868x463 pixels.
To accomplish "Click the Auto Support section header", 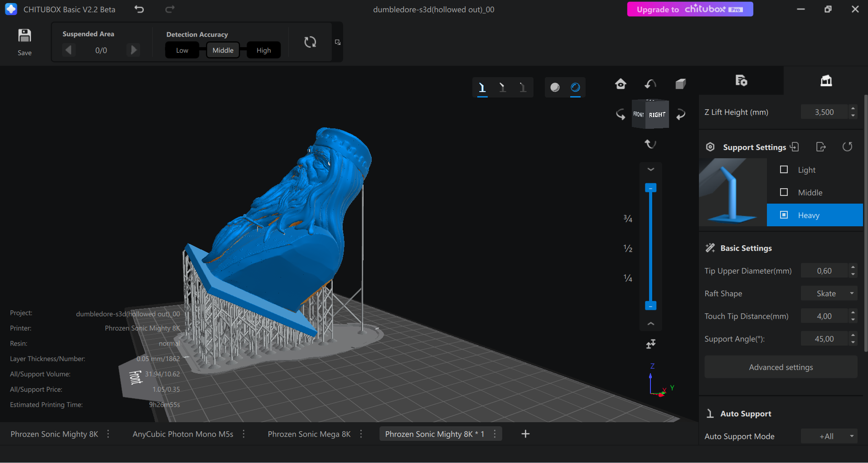I will coord(746,414).
